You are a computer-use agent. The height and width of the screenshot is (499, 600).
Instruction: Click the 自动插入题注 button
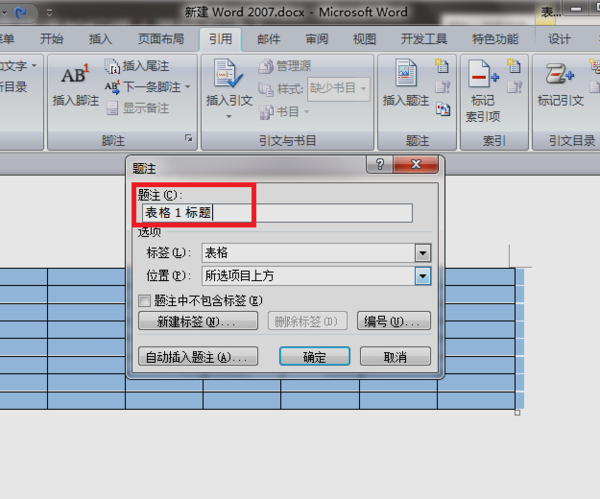pyautogui.click(x=198, y=357)
